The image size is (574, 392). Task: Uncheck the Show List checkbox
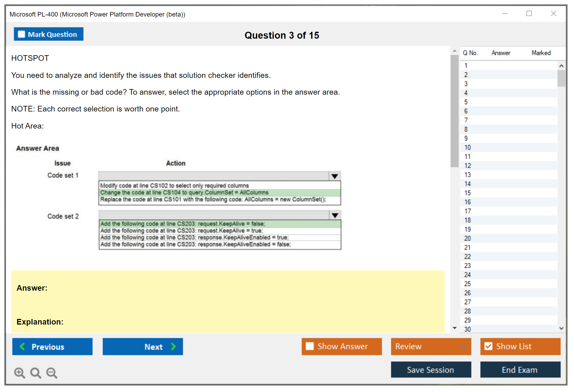[x=488, y=346]
